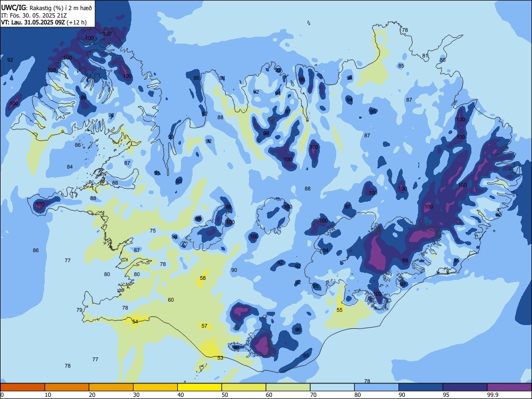The width and height of the screenshot is (532, 399).
Task: Select the humidity value 60 on the map
Action: pyautogui.click(x=171, y=300)
